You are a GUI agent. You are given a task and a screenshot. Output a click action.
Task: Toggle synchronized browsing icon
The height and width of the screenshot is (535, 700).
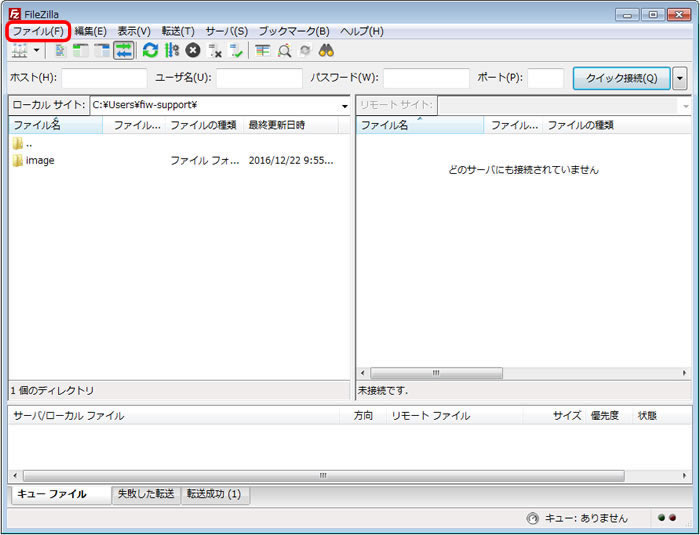[x=305, y=51]
